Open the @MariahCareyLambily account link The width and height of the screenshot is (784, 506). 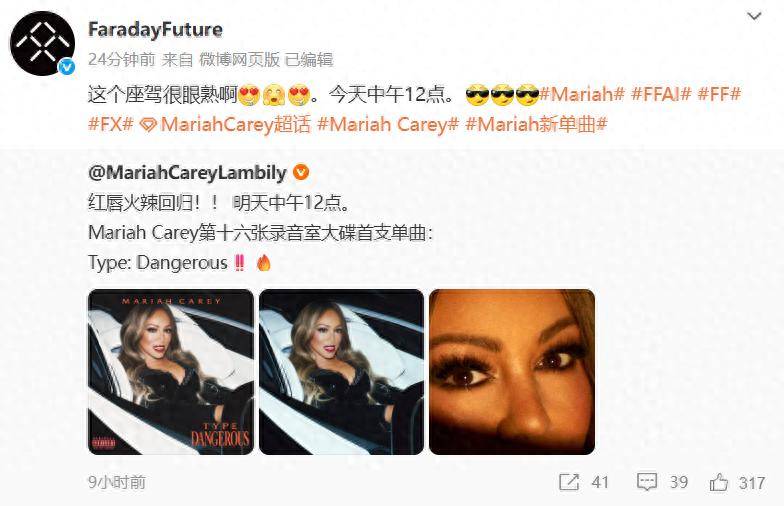[187, 172]
